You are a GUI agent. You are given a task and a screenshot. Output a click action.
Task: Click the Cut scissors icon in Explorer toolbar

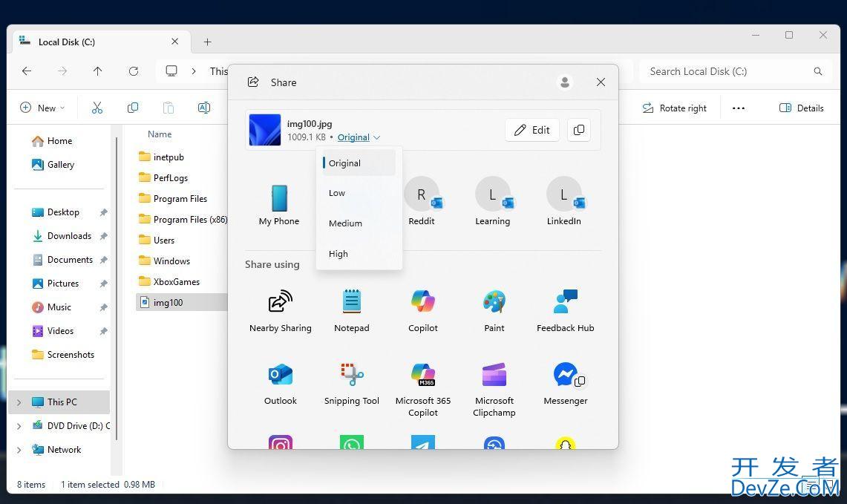(97, 108)
